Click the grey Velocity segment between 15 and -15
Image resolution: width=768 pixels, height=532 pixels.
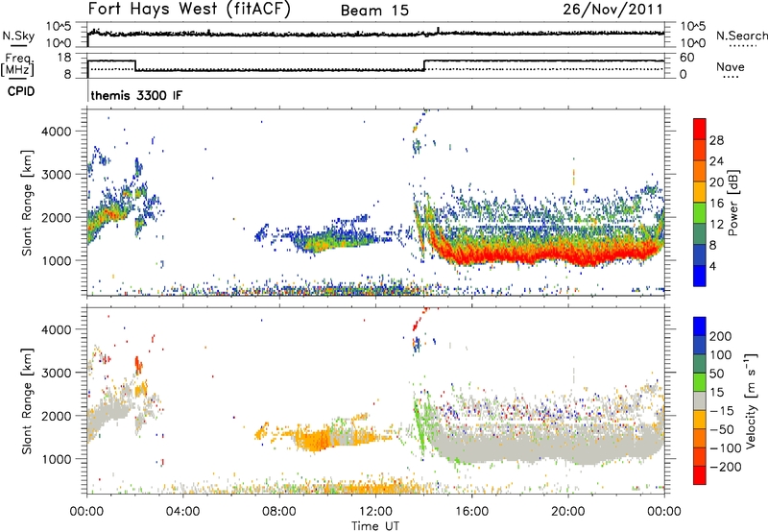coord(700,401)
